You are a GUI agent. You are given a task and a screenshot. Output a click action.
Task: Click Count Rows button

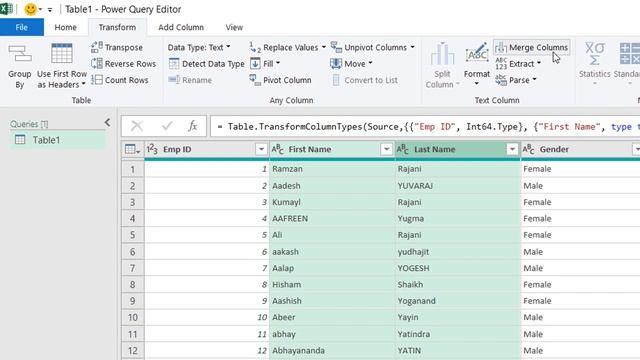[x=120, y=80]
